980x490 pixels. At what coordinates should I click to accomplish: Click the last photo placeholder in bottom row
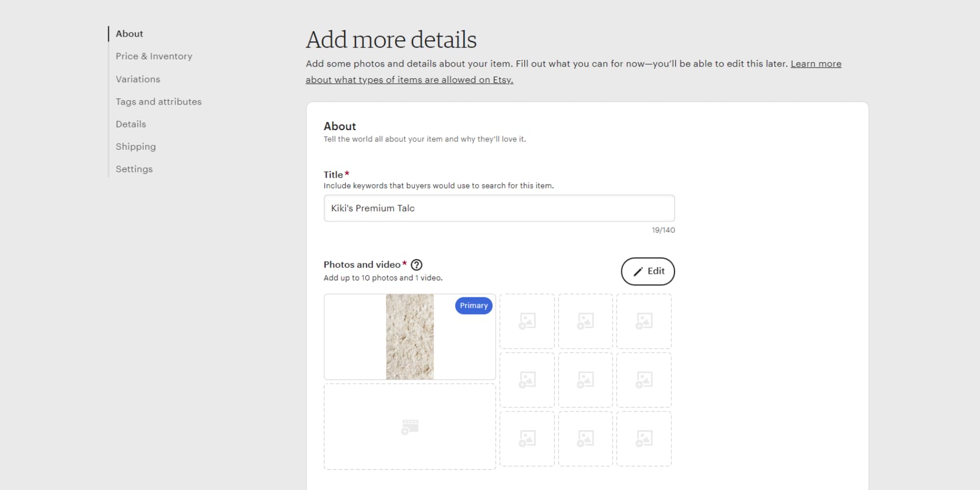click(644, 438)
